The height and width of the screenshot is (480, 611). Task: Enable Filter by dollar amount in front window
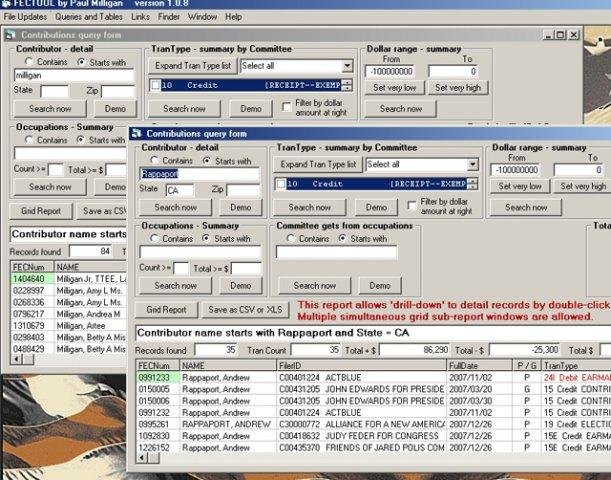pos(411,205)
